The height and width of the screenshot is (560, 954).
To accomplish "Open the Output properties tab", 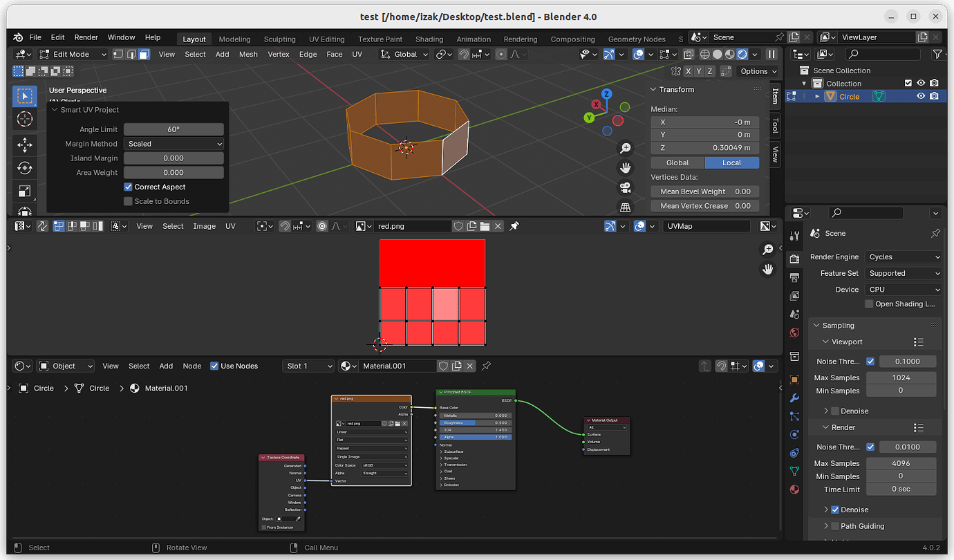I will tap(794, 277).
